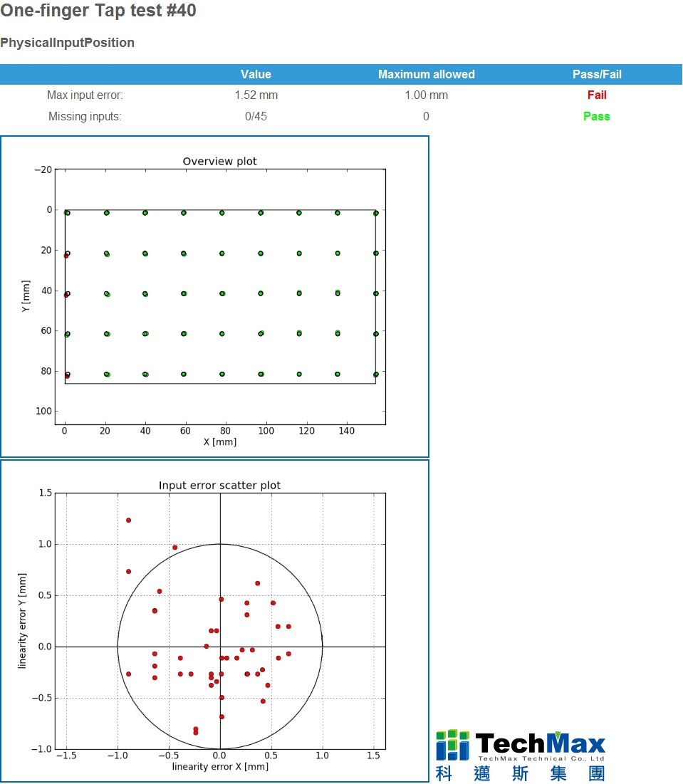This screenshot has width=683, height=784.
Task: Click the Maximum allowed column header
Action: (426, 75)
